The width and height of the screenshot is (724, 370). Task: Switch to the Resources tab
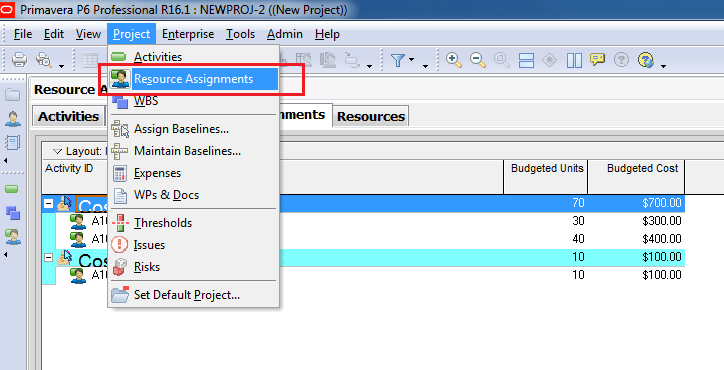371,116
